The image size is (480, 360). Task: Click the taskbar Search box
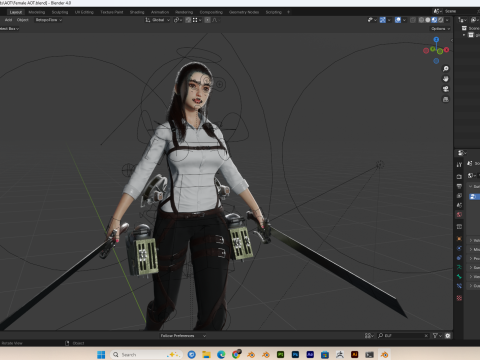(x=147, y=355)
